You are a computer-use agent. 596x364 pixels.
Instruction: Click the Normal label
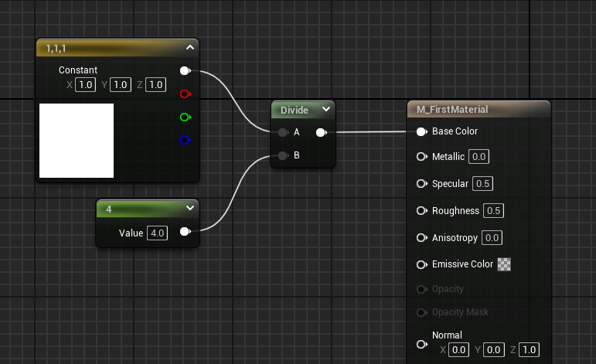coord(447,335)
